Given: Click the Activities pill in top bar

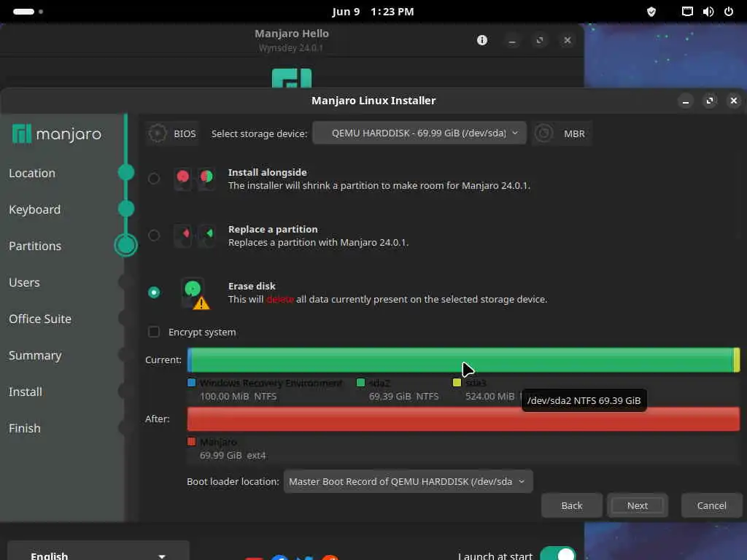Looking at the screenshot, I should 23,12.
